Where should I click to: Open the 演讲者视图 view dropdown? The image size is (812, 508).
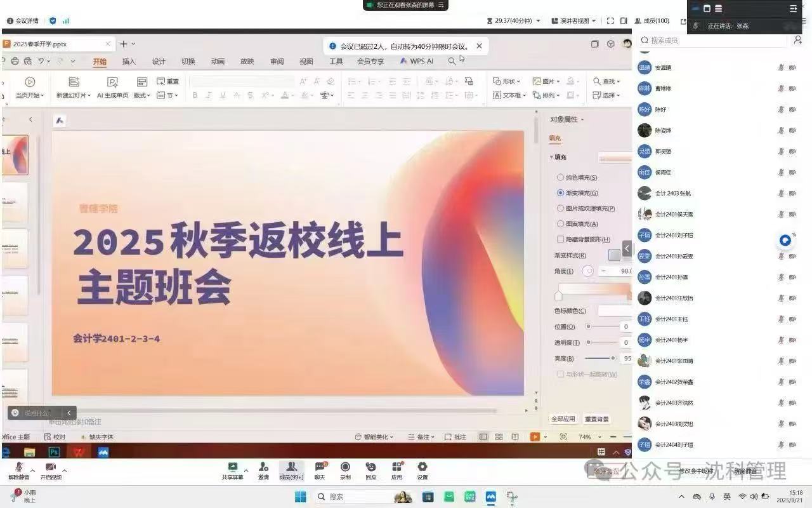[x=573, y=21]
